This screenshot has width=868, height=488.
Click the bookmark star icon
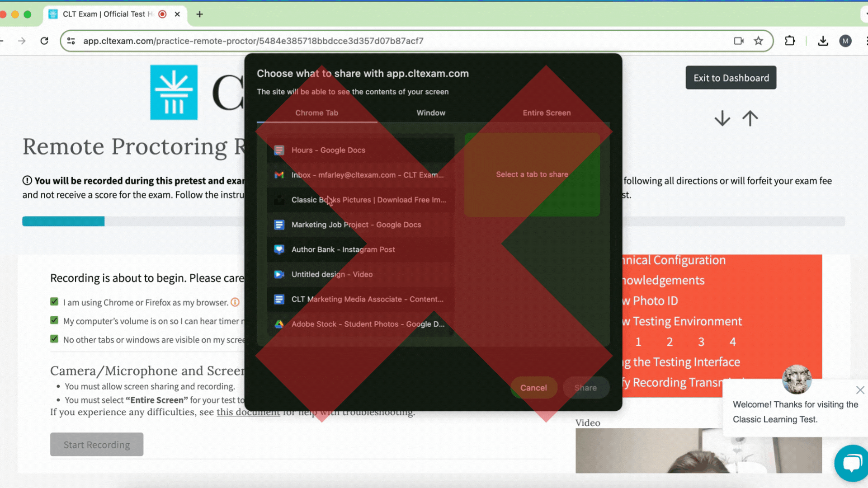pos(758,41)
